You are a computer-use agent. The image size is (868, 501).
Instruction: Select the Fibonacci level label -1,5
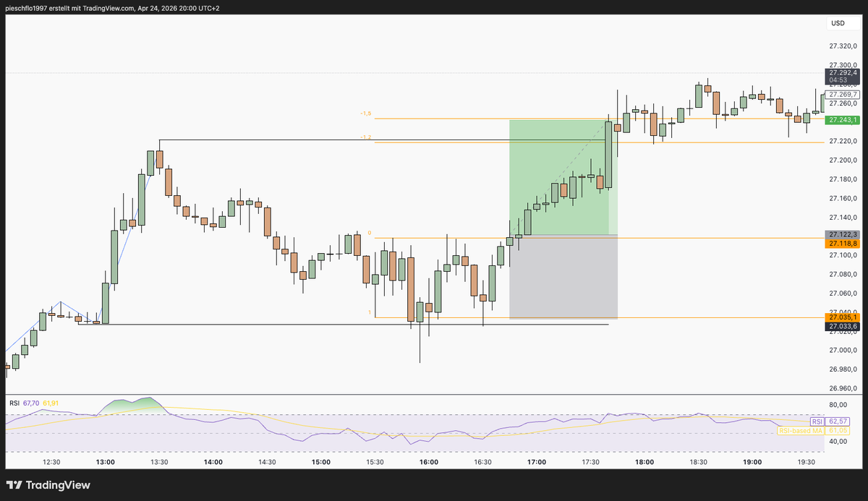(365, 114)
